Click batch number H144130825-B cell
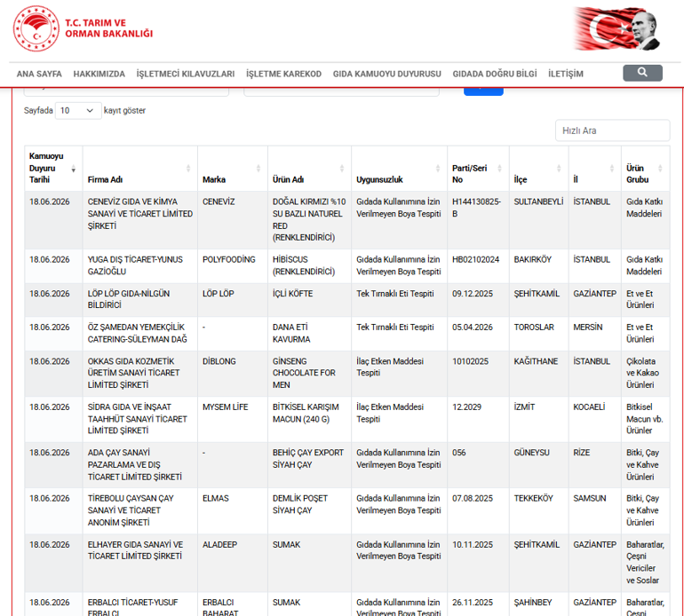This screenshot has width=684, height=616. 478,220
